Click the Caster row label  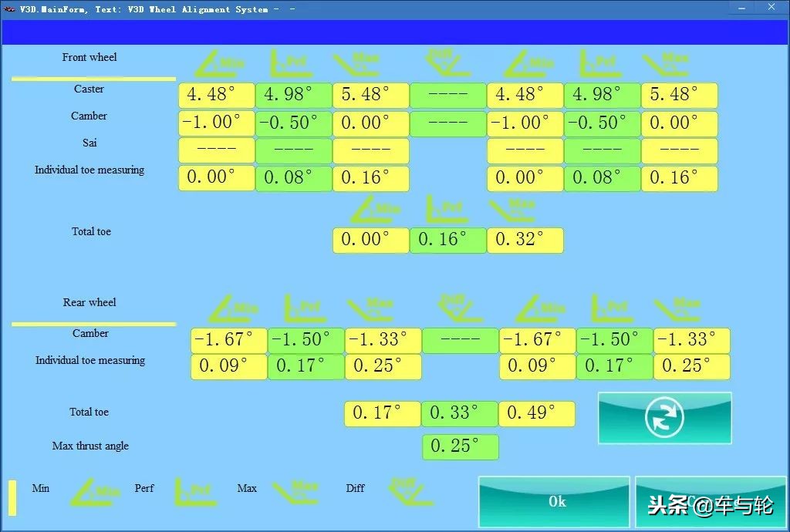[x=89, y=89]
